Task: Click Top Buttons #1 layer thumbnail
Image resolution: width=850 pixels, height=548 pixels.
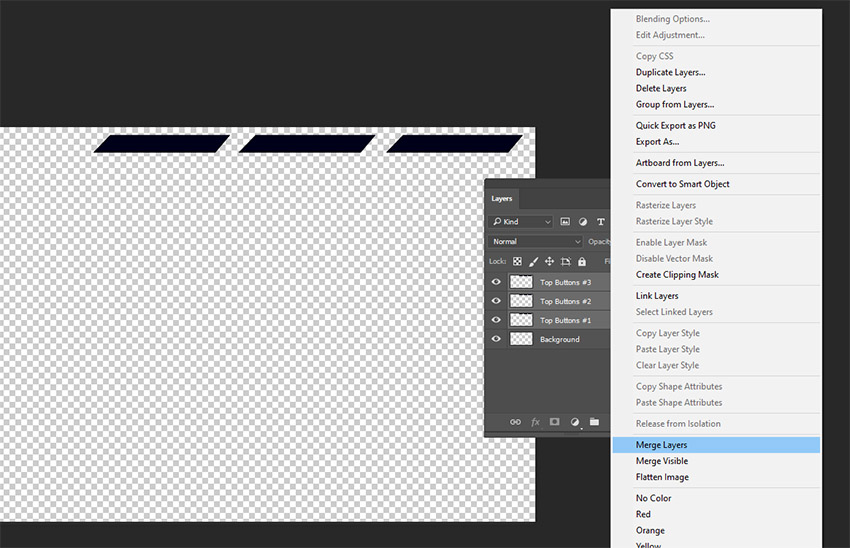Action: [521, 320]
